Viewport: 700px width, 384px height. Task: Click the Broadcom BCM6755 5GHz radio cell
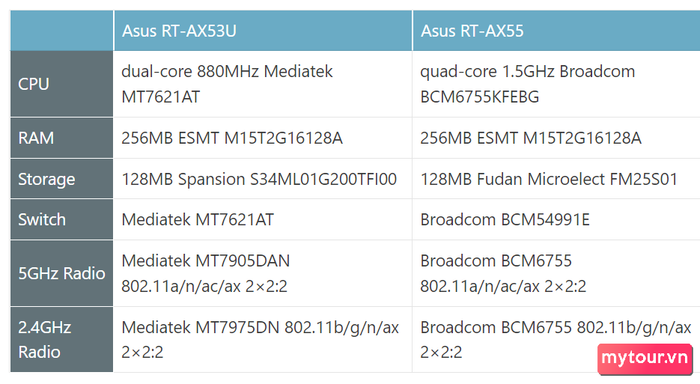[x=556, y=273]
